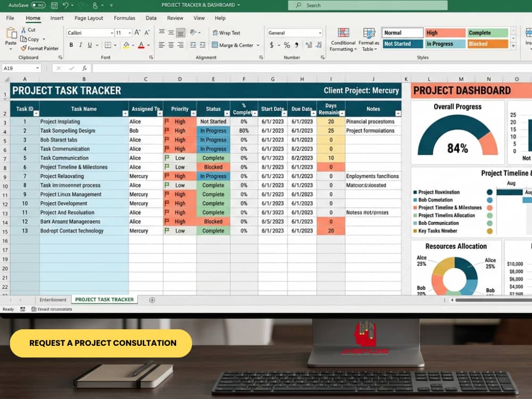Screen dimensions: 532x399
Task: Open the Enterlinnent sheet tab
Action: [x=53, y=300]
